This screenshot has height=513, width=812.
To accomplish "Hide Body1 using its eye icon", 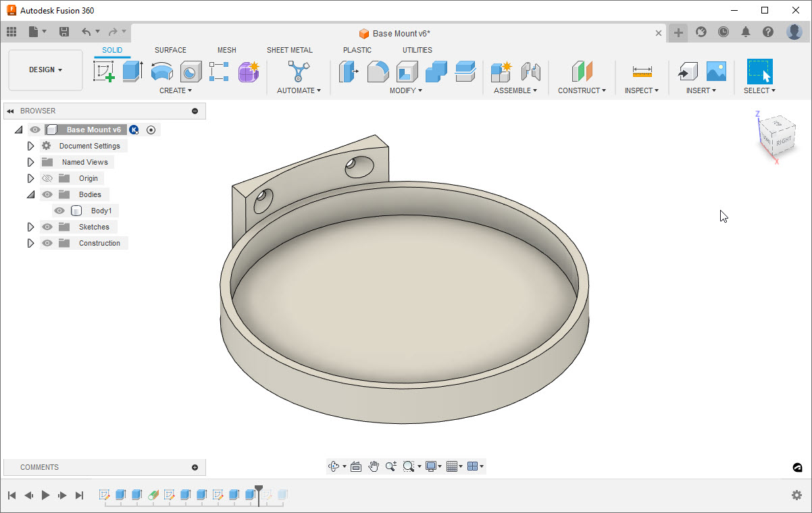I will pyautogui.click(x=59, y=211).
